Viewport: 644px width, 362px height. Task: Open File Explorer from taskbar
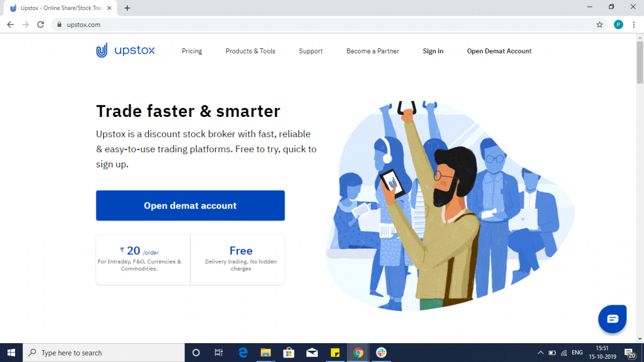pyautogui.click(x=265, y=353)
